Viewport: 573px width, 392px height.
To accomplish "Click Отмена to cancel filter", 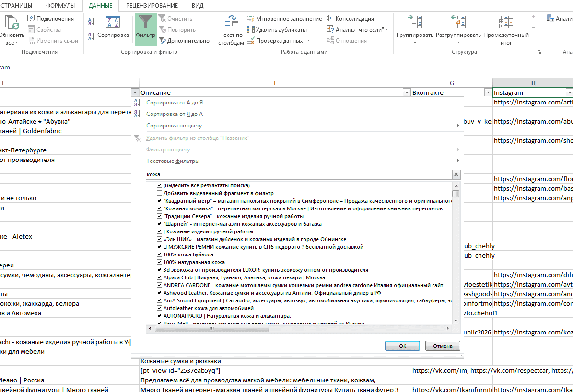I will 443,346.
